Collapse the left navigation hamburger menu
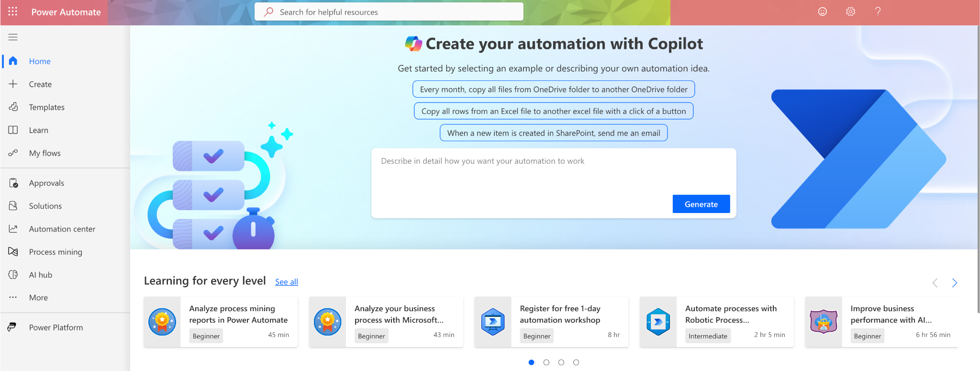 (x=13, y=37)
